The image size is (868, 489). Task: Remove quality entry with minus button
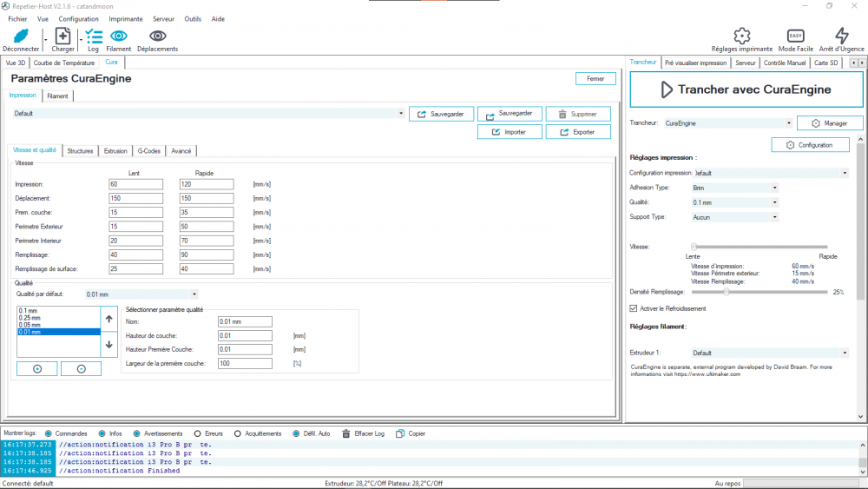(81, 369)
